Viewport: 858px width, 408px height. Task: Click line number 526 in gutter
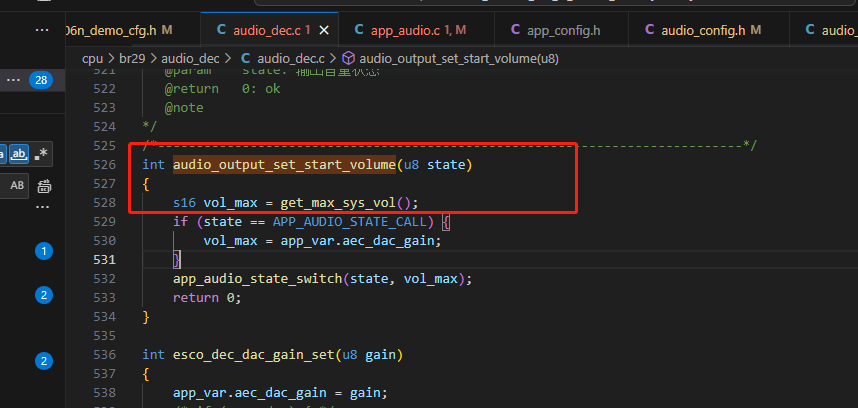(x=105, y=165)
